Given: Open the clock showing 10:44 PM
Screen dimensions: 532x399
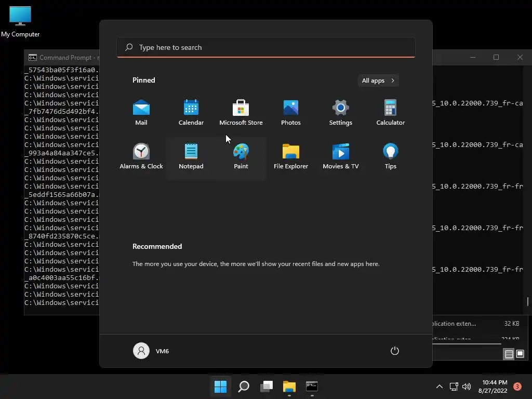Looking at the screenshot, I should point(494,387).
